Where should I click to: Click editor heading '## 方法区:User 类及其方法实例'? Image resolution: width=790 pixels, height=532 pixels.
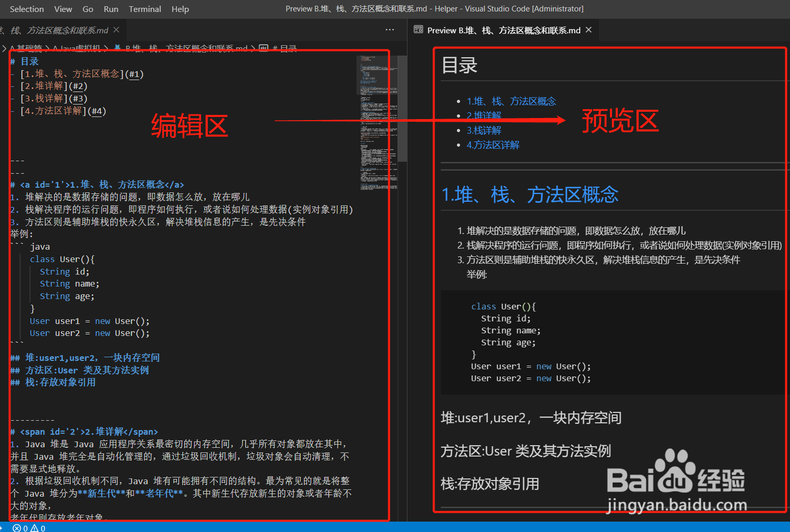80,370
